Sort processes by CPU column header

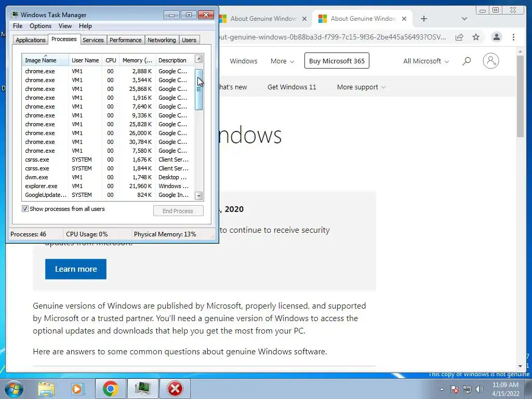[111, 60]
